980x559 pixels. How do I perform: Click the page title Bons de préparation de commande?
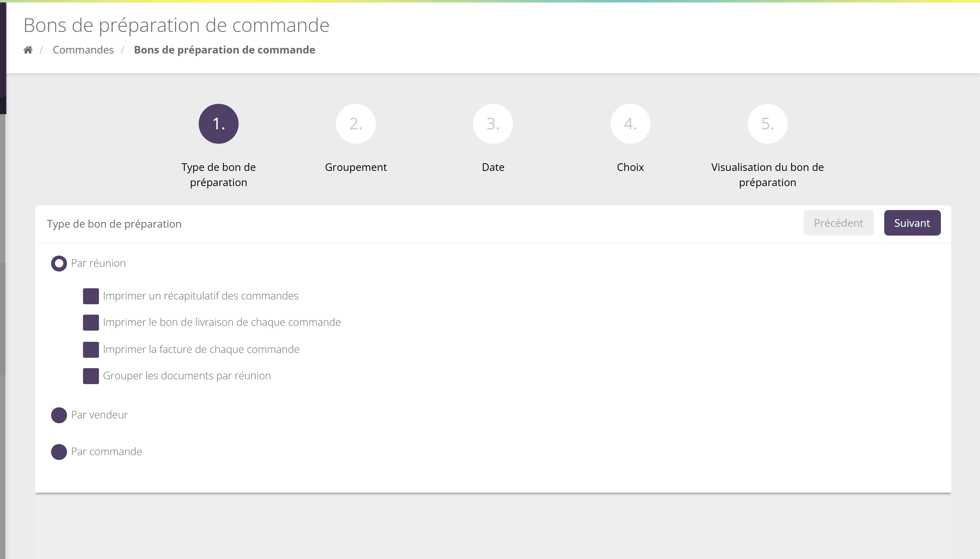pos(176,25)
